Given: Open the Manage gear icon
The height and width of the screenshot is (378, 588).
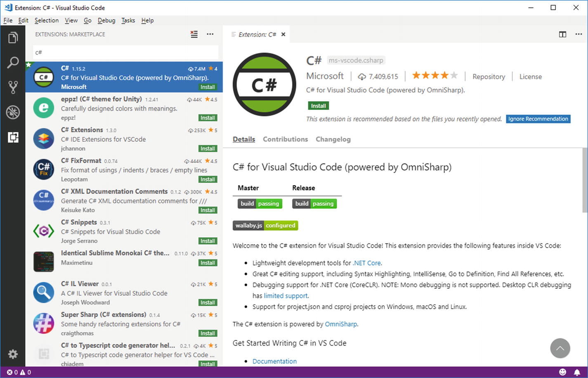Looking at the screenshot, I should tap(13, 354).
